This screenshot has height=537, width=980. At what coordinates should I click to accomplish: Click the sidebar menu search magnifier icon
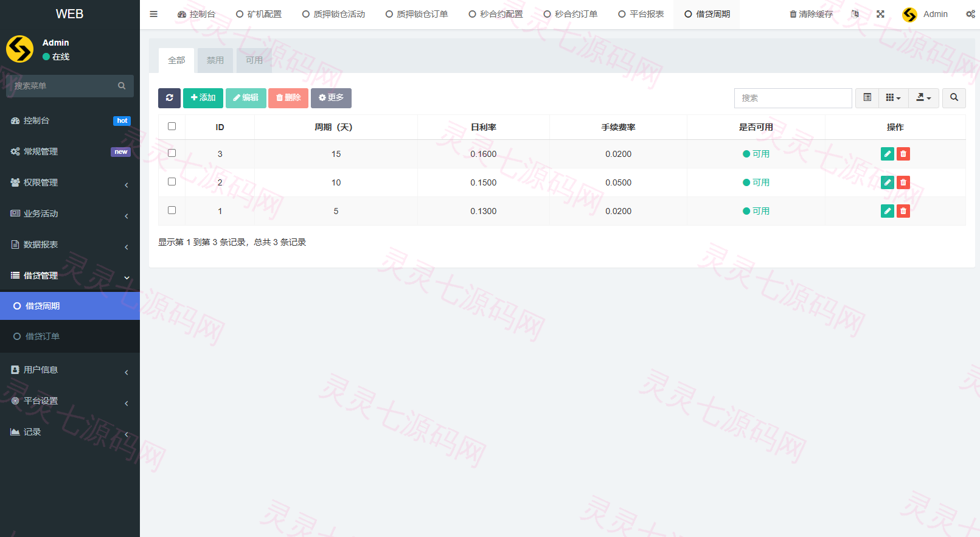(122, 86)
